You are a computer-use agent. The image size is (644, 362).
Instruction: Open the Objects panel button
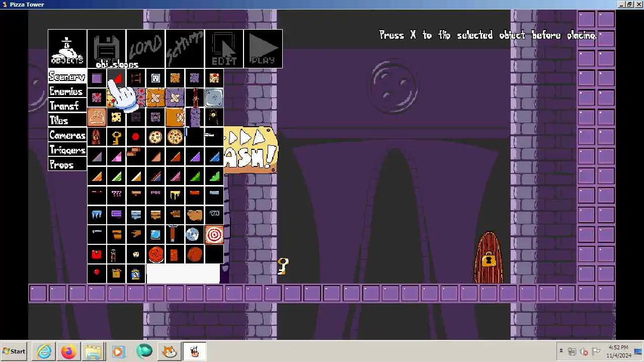[x=67, y=49]
